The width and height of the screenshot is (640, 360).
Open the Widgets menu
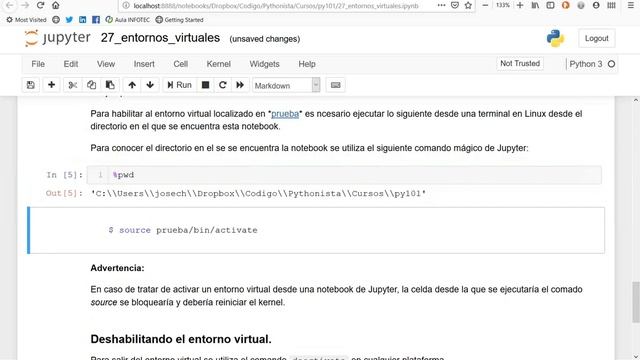[264, 64]
